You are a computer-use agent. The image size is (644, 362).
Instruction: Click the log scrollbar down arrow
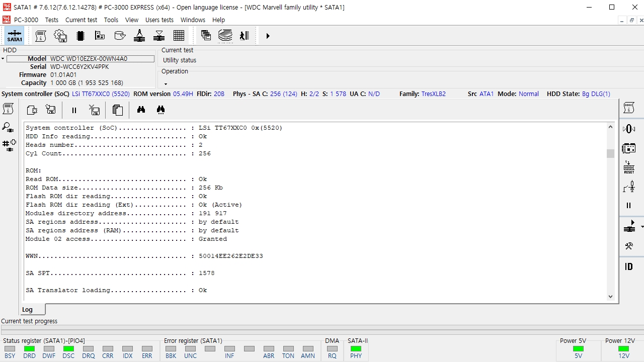[x=610, y=297]
